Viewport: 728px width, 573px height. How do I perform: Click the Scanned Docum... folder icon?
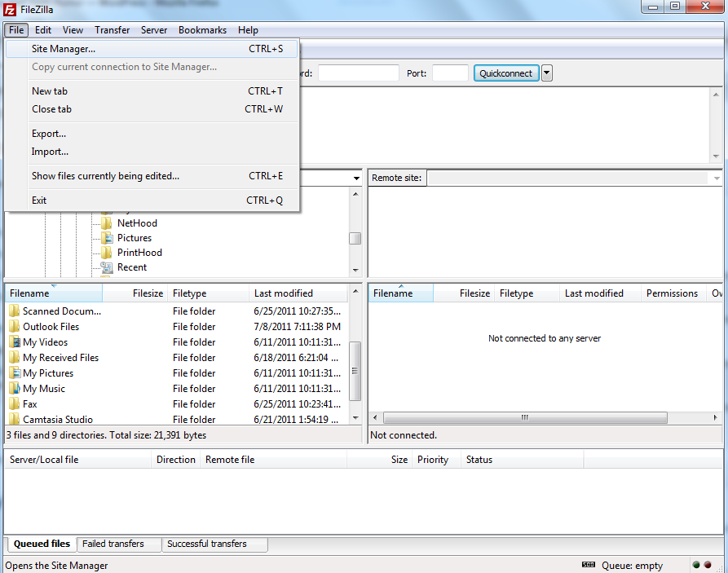click(x=15, y=311)
